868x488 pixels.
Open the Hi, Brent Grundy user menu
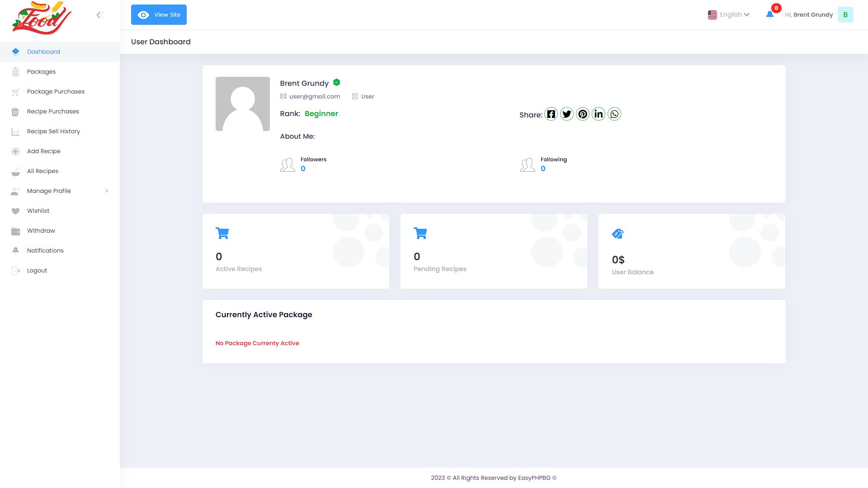809,14
